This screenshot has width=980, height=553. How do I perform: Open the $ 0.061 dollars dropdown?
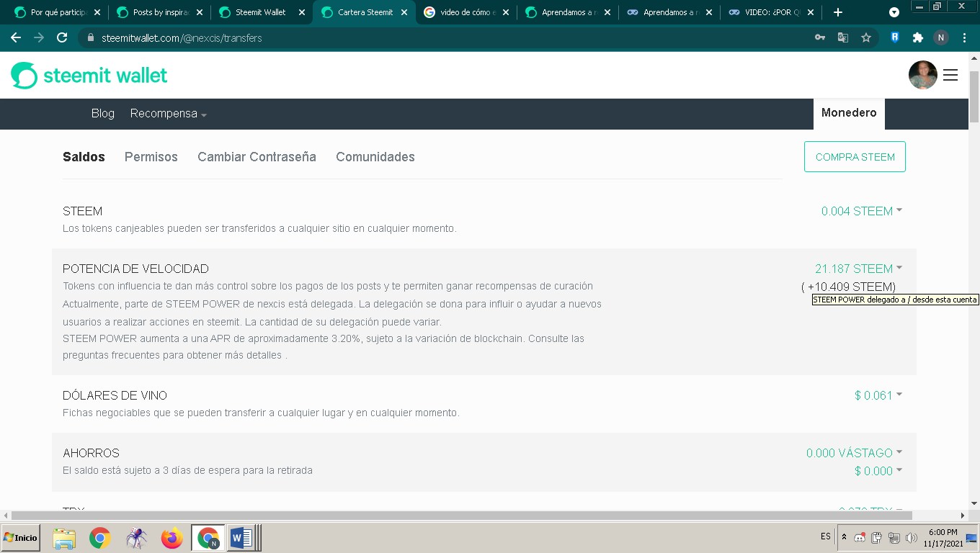pos(878,395)
